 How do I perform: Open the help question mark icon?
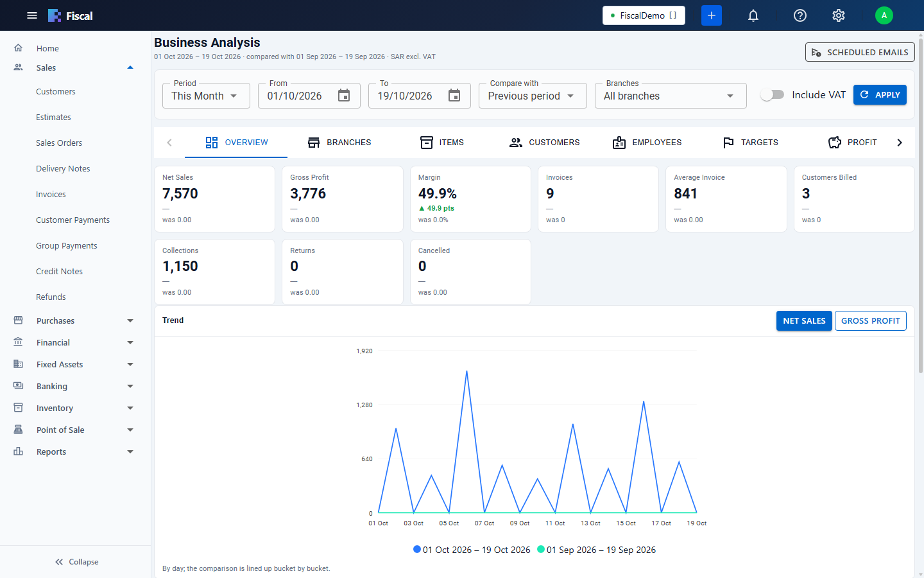coord(800,15)
